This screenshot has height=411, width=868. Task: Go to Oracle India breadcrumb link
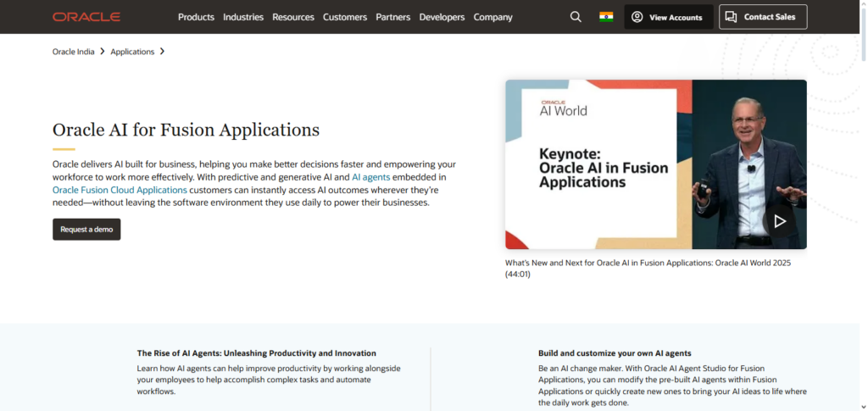pos(74,52)
